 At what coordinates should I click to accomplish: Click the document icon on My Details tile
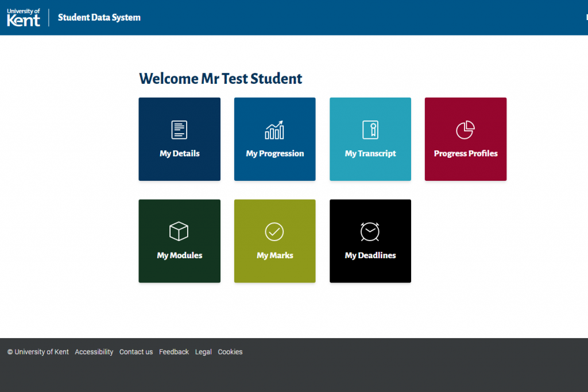[x=179, y=131]
